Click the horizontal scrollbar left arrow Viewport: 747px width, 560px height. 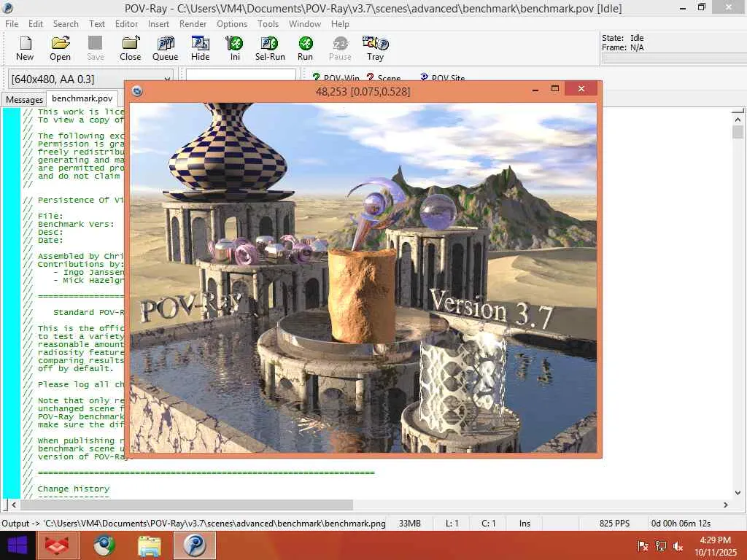click(14, 505)
